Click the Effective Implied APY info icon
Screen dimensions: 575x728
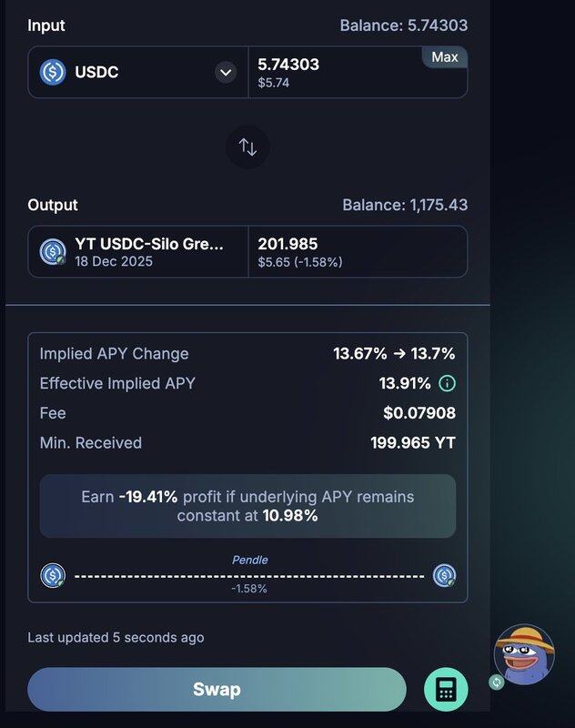tap(448, 383)
